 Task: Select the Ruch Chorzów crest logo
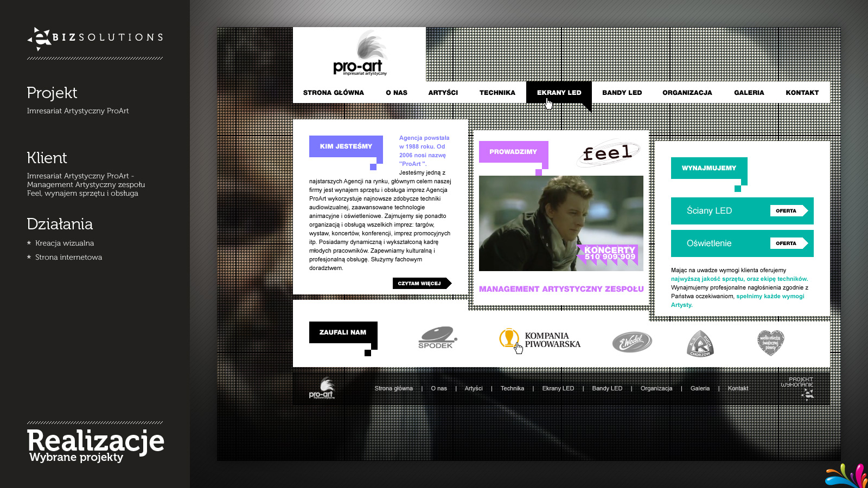700,343
